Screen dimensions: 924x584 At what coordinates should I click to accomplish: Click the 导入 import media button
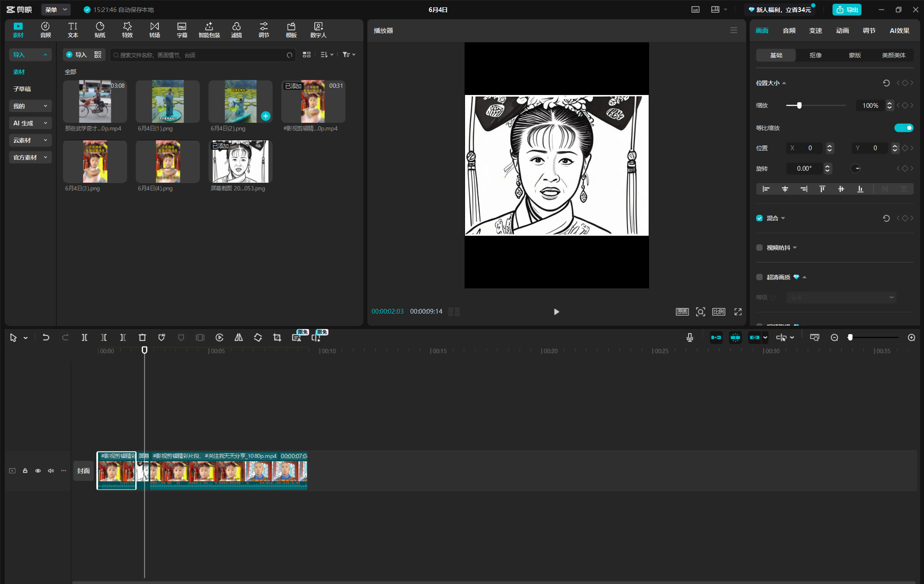pyautogui.click(x=76, y=54)
